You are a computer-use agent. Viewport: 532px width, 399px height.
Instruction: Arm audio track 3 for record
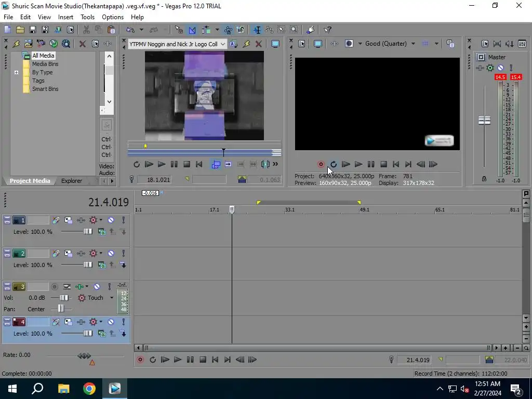(x=54, y=287)
